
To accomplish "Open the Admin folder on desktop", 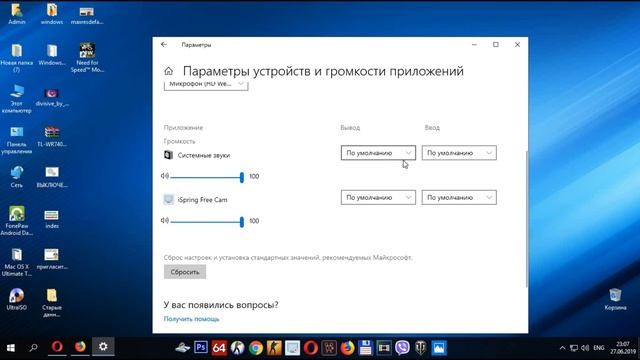I will click(x=16, y=14).
